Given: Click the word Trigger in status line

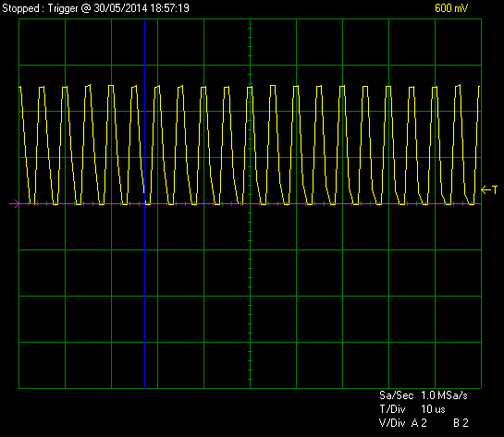Looking at the screenshot, I should (63, 8).
